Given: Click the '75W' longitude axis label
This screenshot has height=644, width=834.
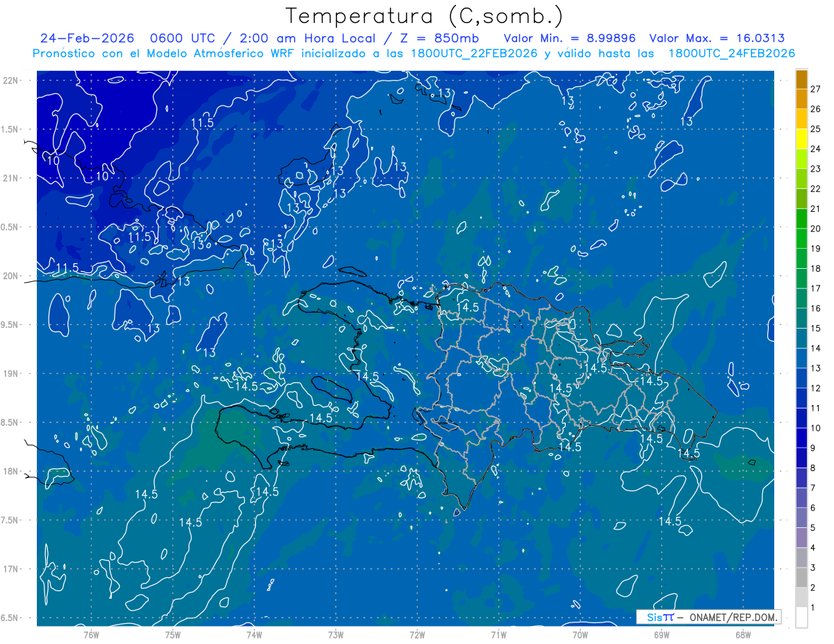Looking at the screenshot, I should pos(173,635).
